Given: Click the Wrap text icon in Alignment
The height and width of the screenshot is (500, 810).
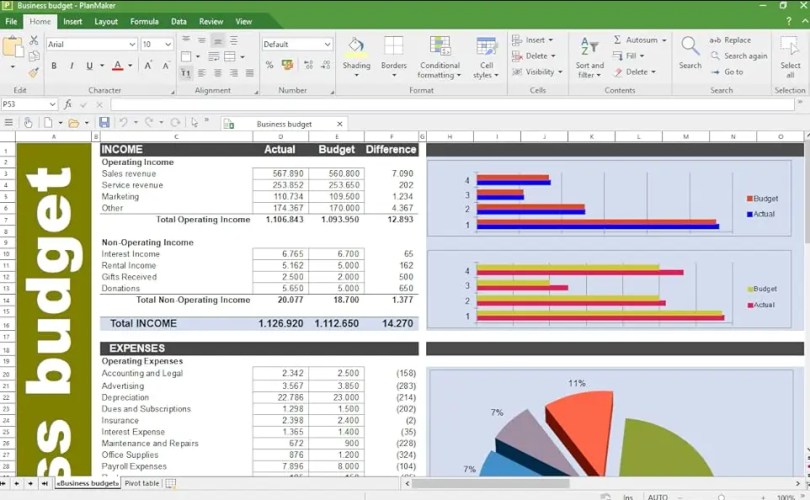Looking at the screenshot, I should (x=213, y=56).
